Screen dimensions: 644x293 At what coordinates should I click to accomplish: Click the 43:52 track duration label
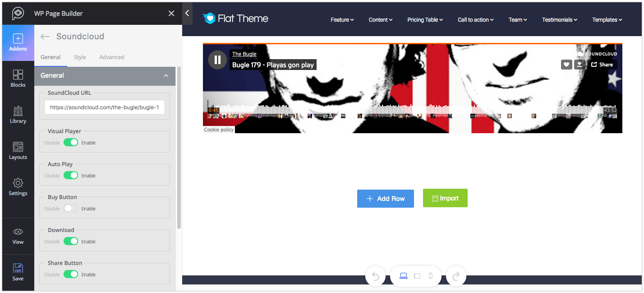(610, 110)
